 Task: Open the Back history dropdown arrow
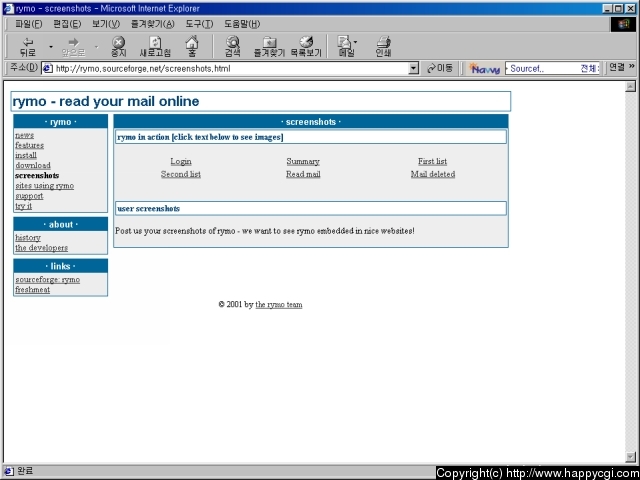51,47
